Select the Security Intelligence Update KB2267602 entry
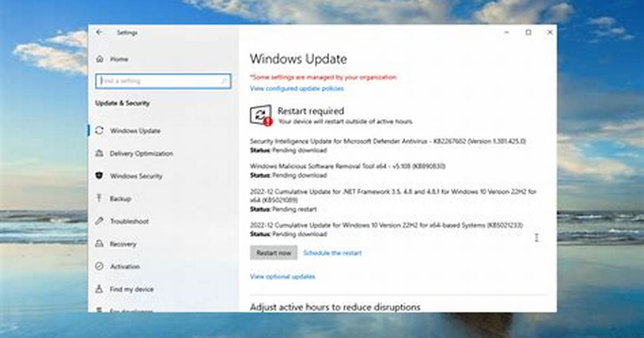 (388, 145)
